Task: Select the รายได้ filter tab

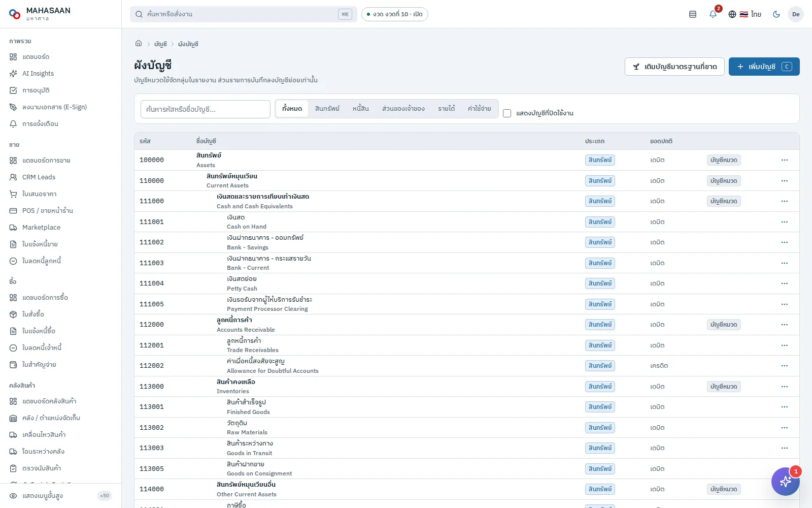Action: click(447, 109)
